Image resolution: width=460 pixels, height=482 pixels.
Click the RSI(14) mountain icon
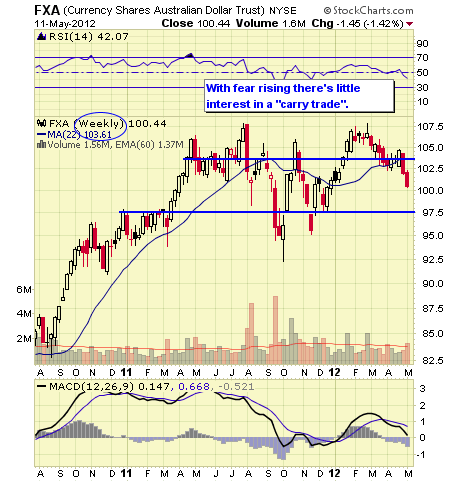42,36
